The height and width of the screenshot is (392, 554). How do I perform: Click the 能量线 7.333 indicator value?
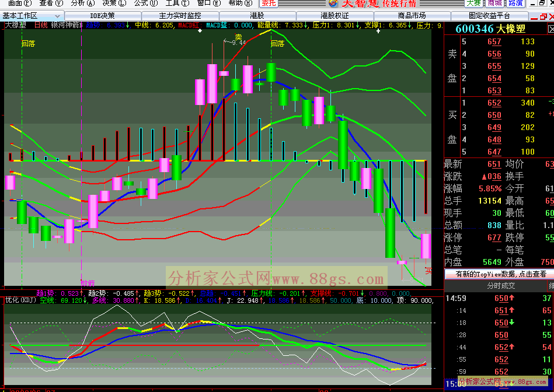pos(283,25)
